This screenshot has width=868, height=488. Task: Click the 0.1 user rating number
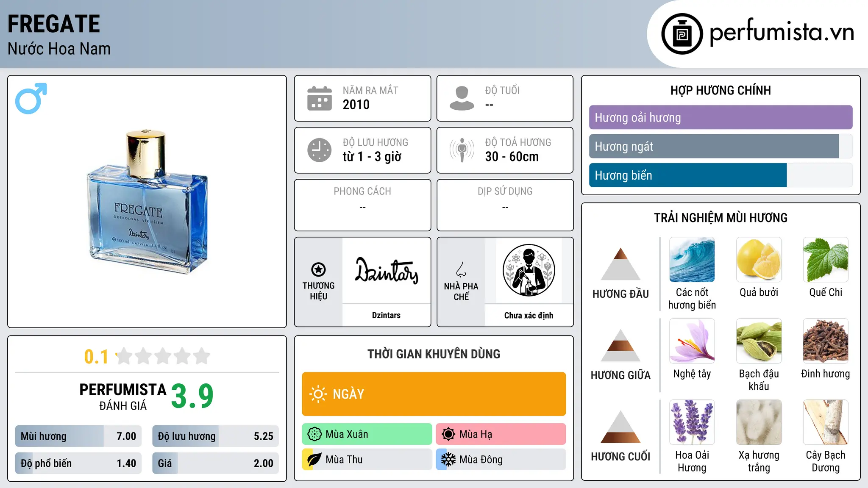(96, 357)
